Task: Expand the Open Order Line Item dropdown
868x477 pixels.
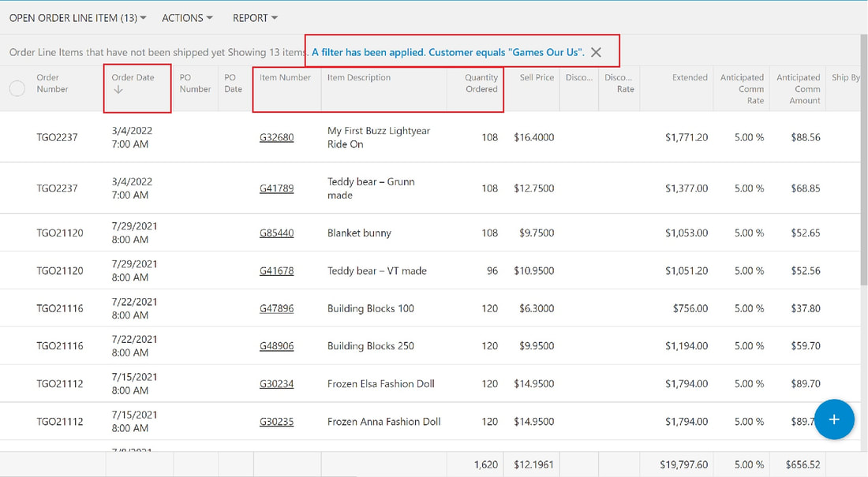Action: click(77, 17)
